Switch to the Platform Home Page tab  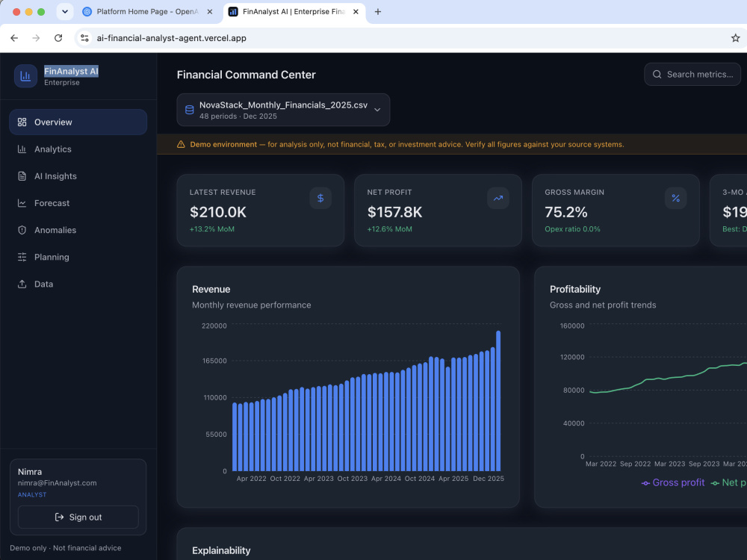[x=148, y=12]
